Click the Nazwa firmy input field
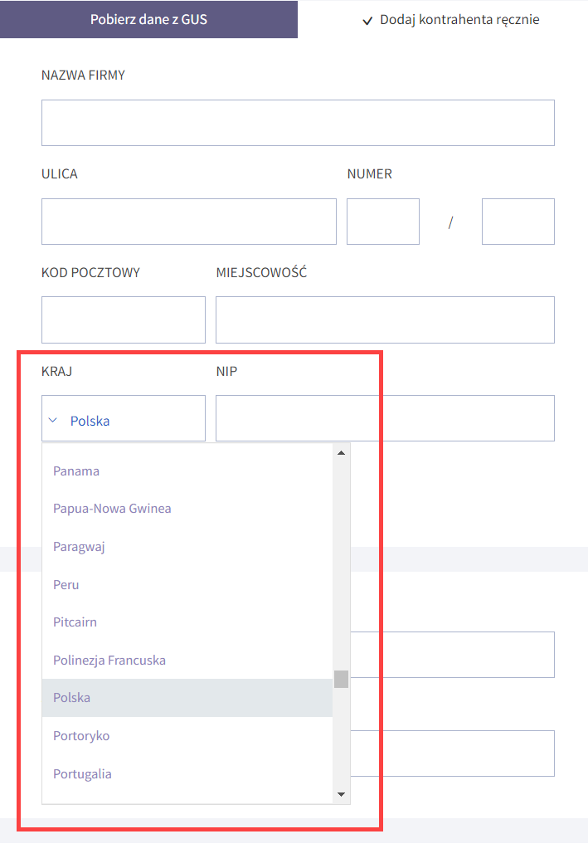Viewport: 588px width, 868px height. 298,123
